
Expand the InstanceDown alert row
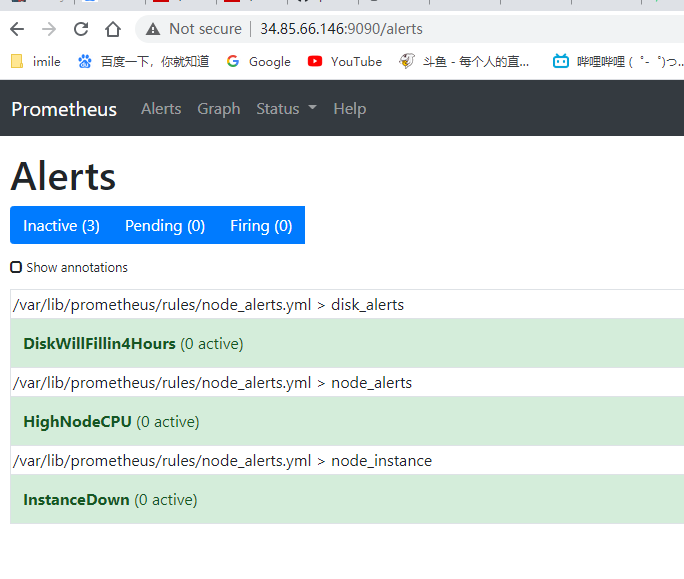tap(347, 500)
